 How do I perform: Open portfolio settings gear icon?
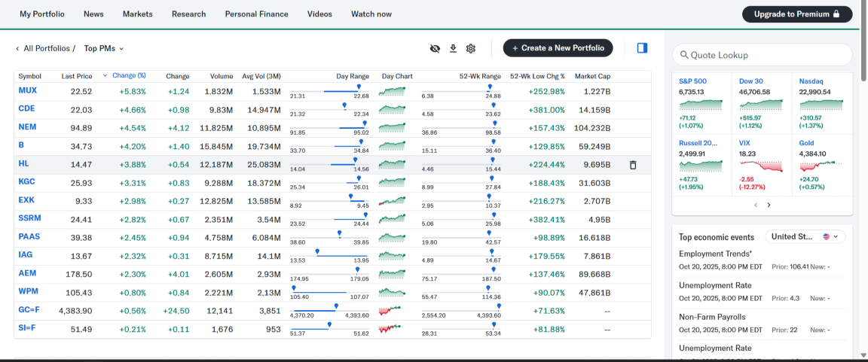(x=471, y=48)
